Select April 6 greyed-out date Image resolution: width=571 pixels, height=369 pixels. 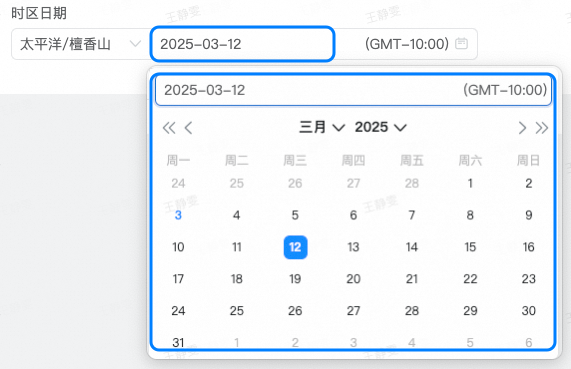[x=528, y=342]
